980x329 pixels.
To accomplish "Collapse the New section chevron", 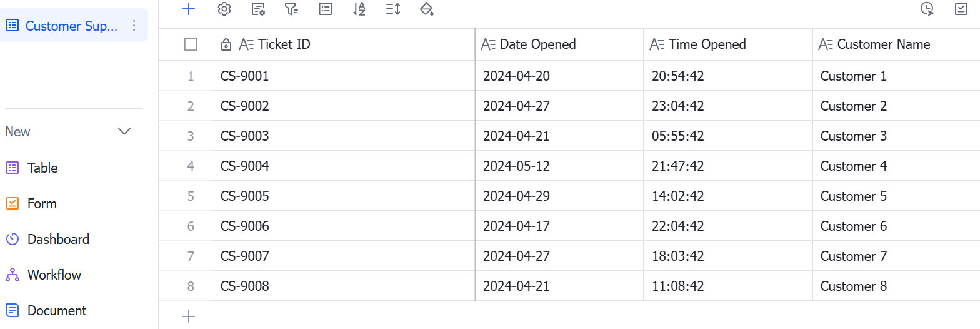I will point(124,131).
